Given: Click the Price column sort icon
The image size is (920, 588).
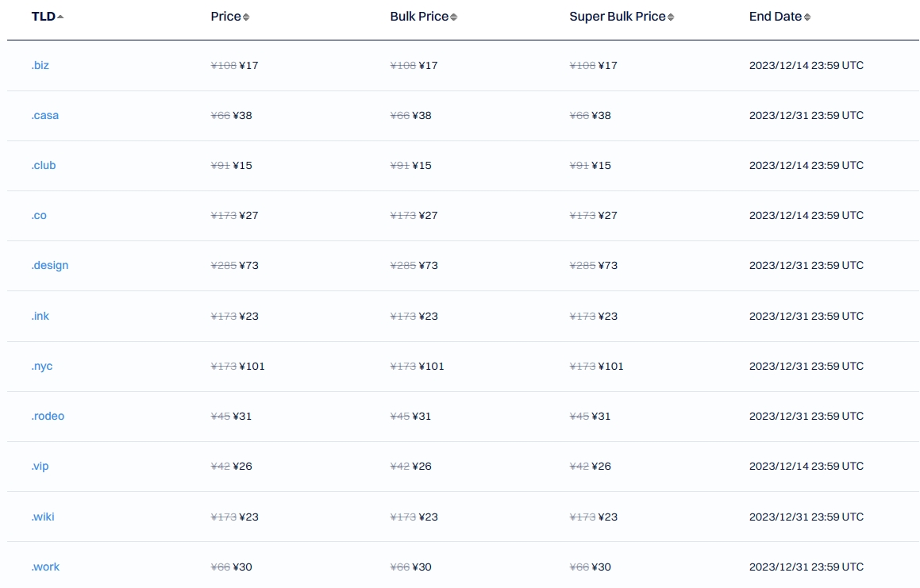Looking at the screenshot, I should coord(246,17).
